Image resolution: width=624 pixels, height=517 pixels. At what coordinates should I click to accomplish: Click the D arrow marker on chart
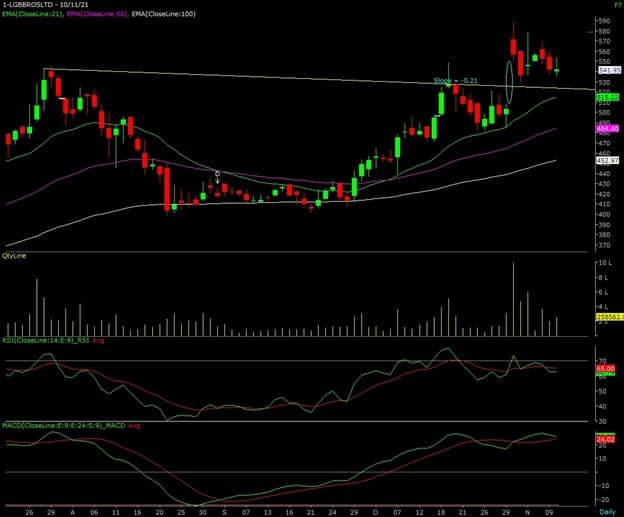(218, 177)
